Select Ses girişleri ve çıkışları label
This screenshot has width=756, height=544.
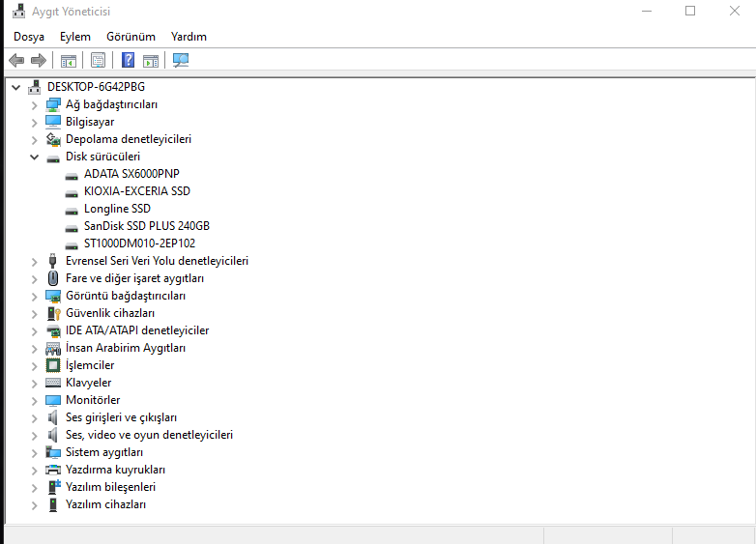pos(121,417)
